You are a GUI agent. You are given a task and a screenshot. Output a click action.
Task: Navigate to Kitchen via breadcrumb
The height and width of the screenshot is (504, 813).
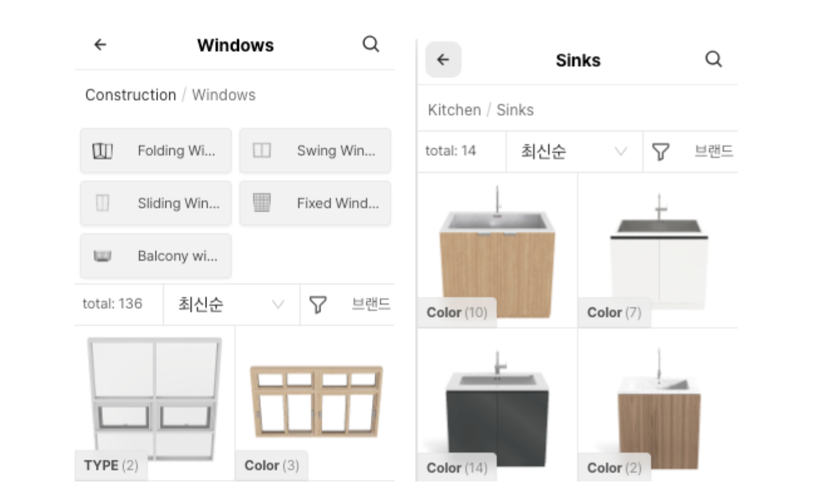tap(454, 110)
